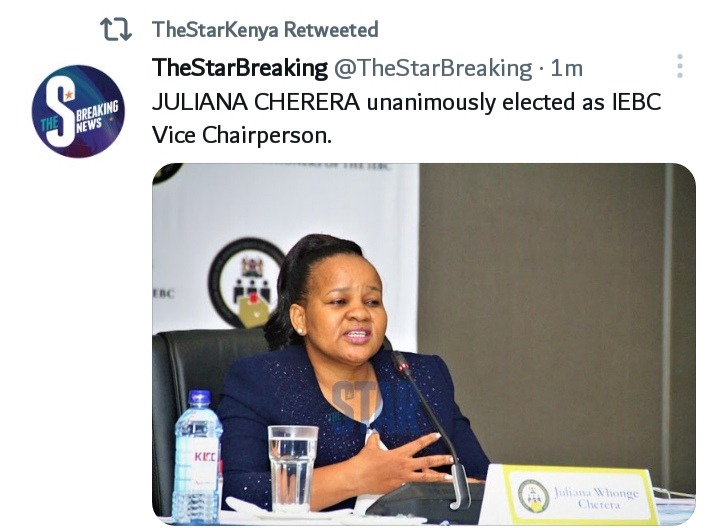
Task: Open the three-dot more options menu
Action: [x=680, y=66]
